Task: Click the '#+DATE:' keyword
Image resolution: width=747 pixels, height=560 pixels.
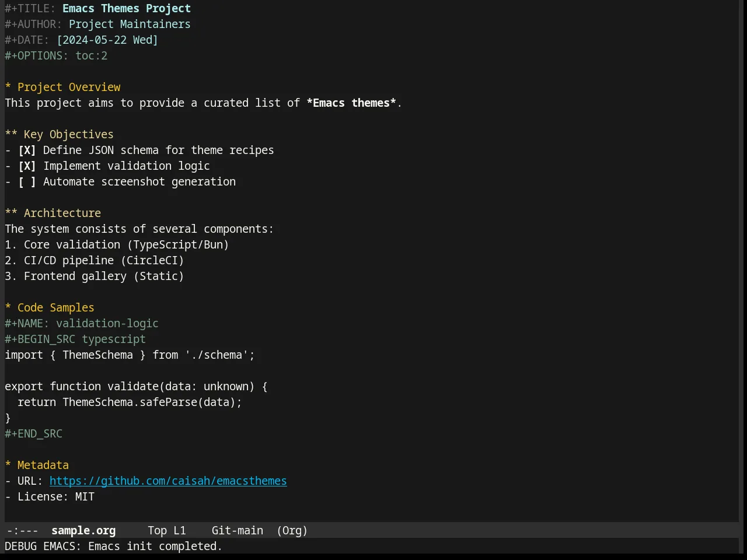Action: (27, 40)
